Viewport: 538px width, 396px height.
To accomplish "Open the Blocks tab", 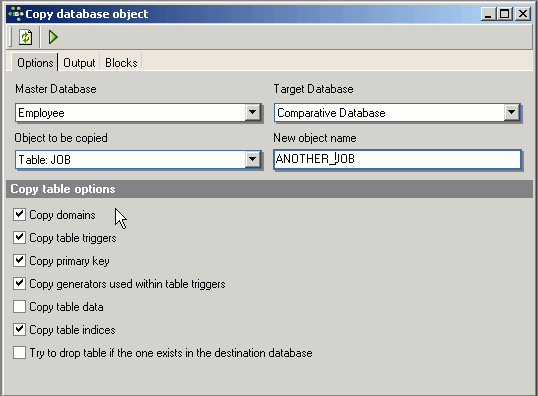I will click(121, 63).
